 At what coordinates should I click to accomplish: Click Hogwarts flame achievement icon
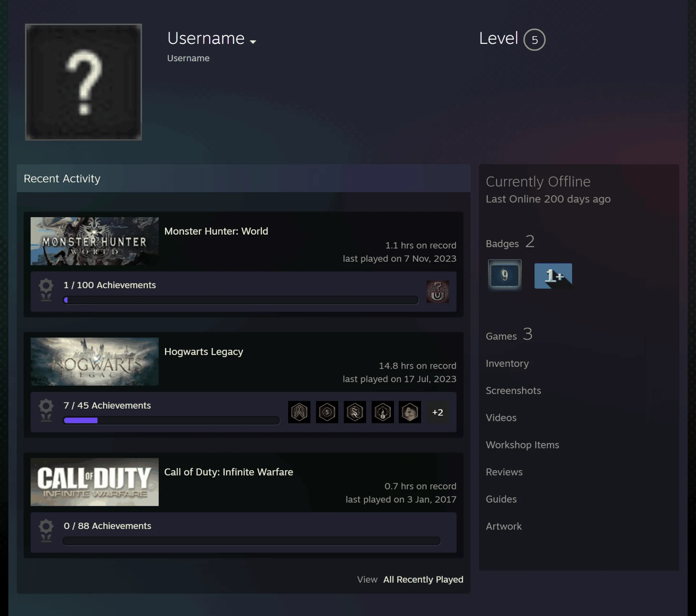(x=383, y=412)
